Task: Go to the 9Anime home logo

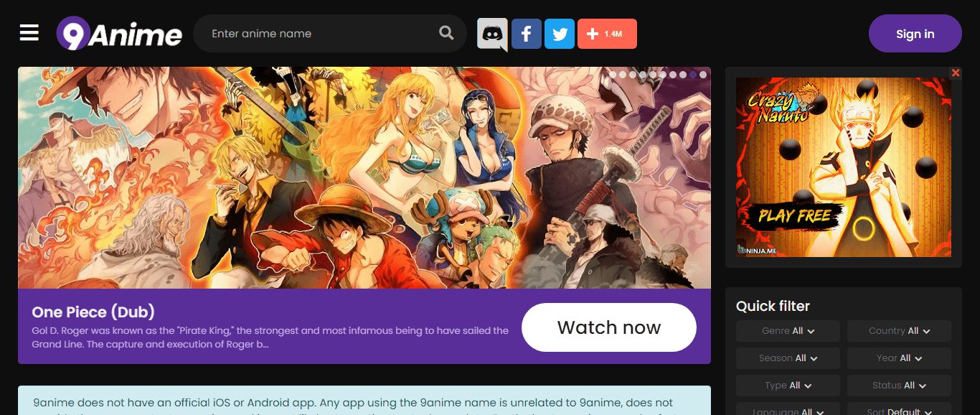Action: click(119, 34)
